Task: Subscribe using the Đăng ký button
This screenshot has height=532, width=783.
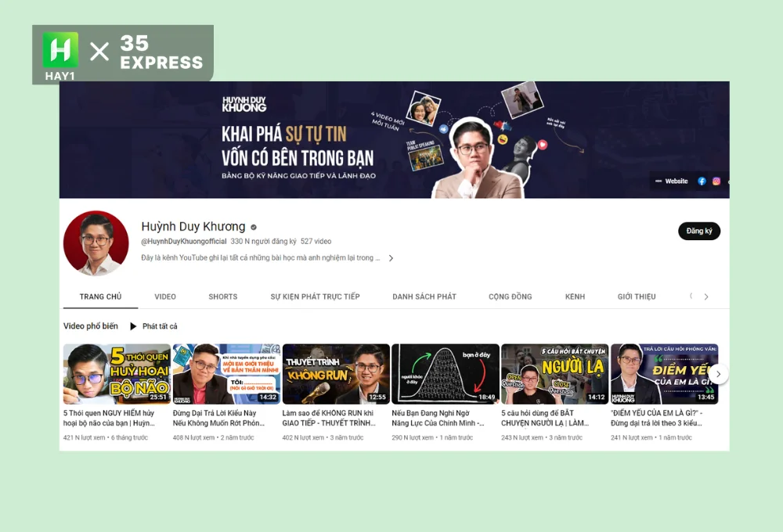Action: [699, 231]
